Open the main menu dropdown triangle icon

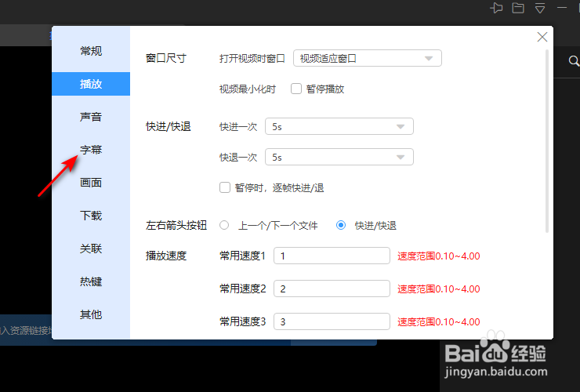tap(540, 8)
